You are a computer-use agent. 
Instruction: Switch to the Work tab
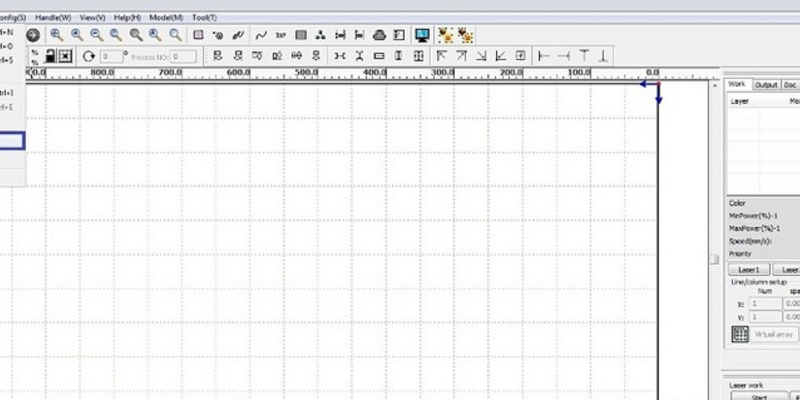737,85
